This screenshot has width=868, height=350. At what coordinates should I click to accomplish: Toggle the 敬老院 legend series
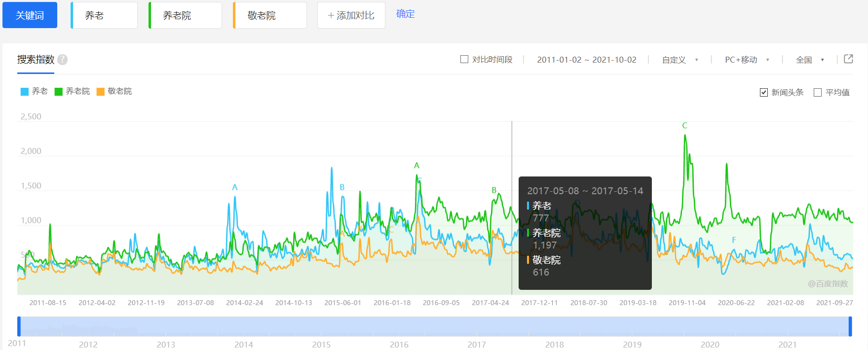tap(114, 91)
